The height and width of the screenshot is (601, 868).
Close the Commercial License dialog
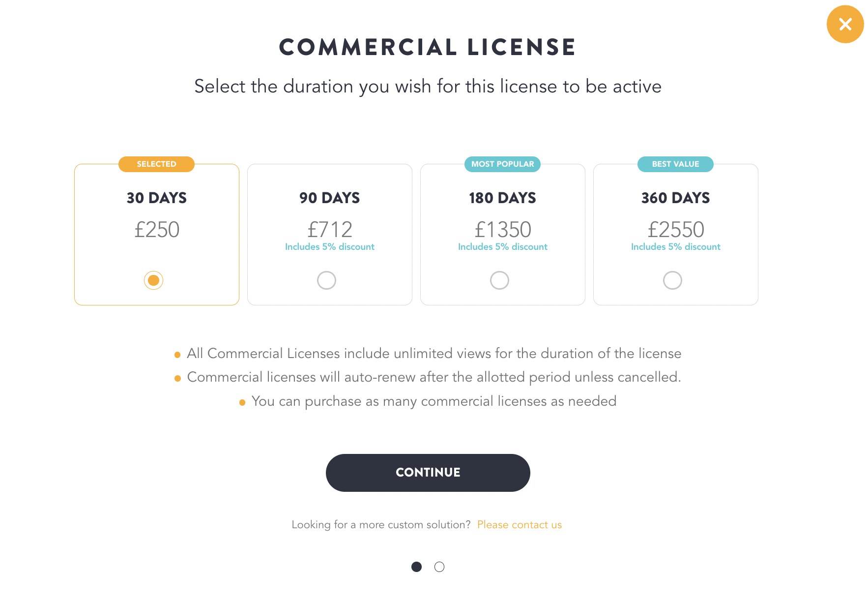click(845, 24)
